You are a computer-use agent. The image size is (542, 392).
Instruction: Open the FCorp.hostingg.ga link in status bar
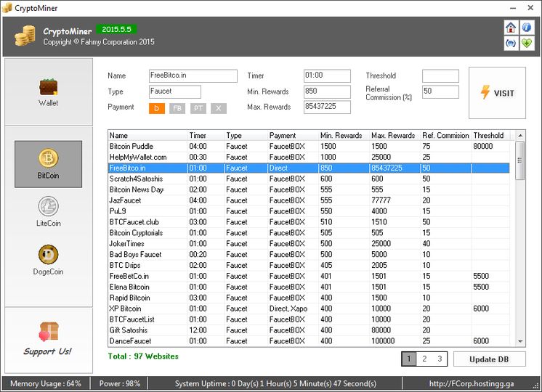[472, 384]
